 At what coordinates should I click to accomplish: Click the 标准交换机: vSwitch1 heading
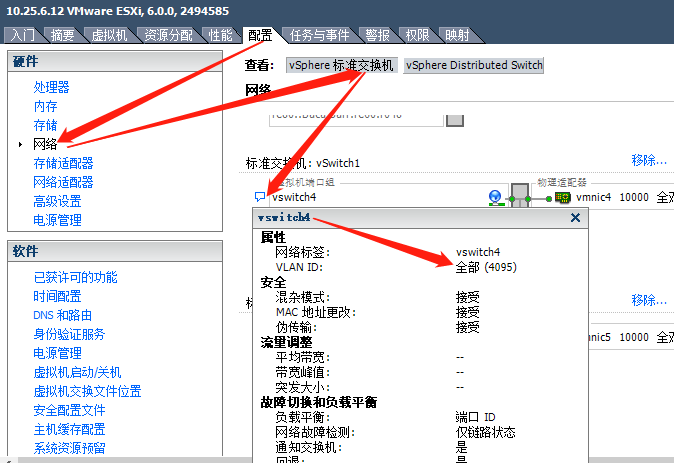(x=303, y=163)
